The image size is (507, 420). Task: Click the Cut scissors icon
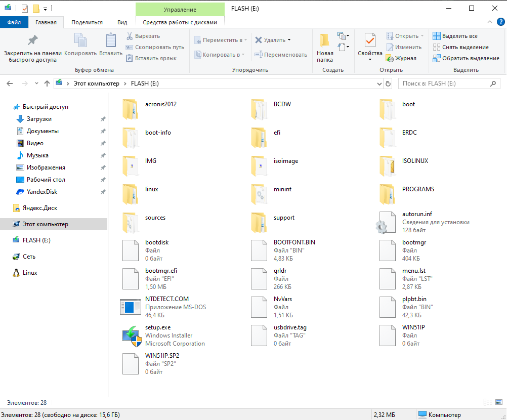(x=130, y=36)
